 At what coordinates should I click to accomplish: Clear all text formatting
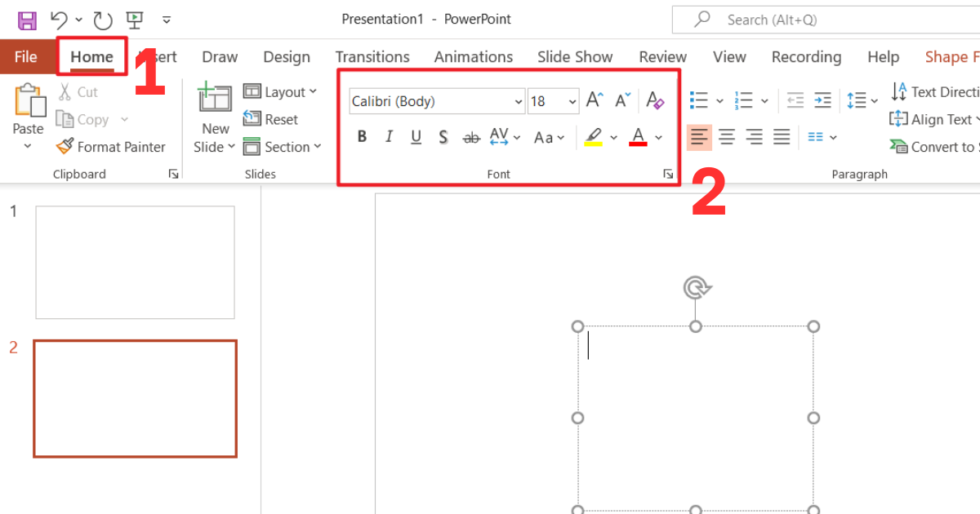656,100
